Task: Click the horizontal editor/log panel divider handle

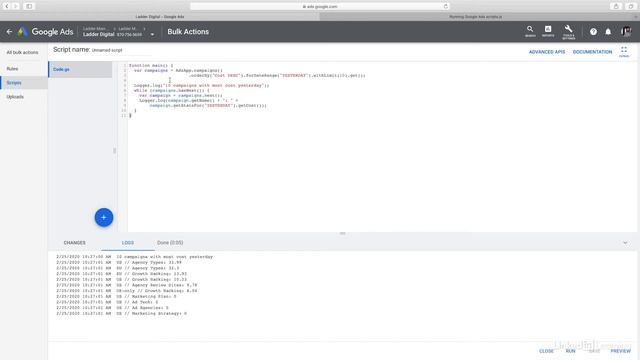Action: (342, 233)
